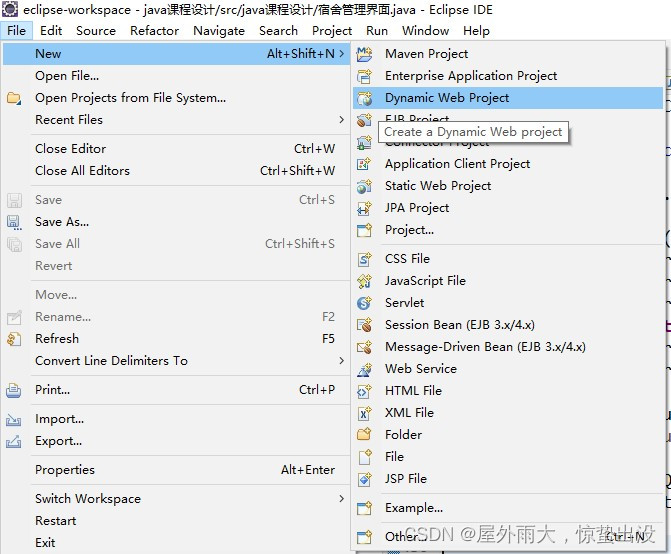
Task: Open the Navigate menu
Action: [x=219, y=31]
